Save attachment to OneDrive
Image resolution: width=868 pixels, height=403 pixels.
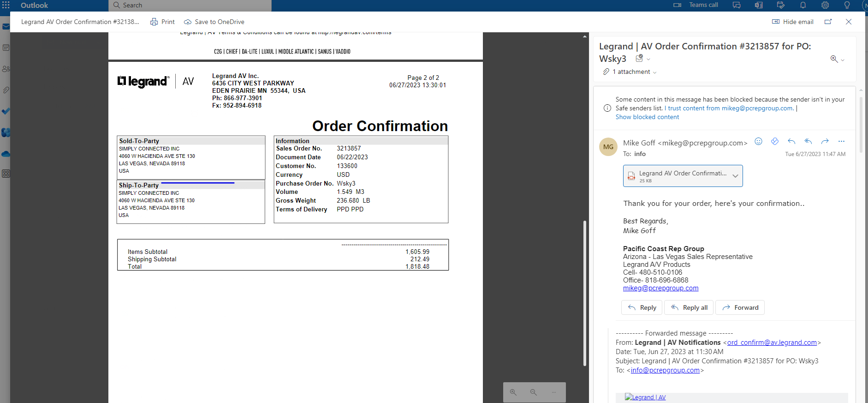(214, 22)
